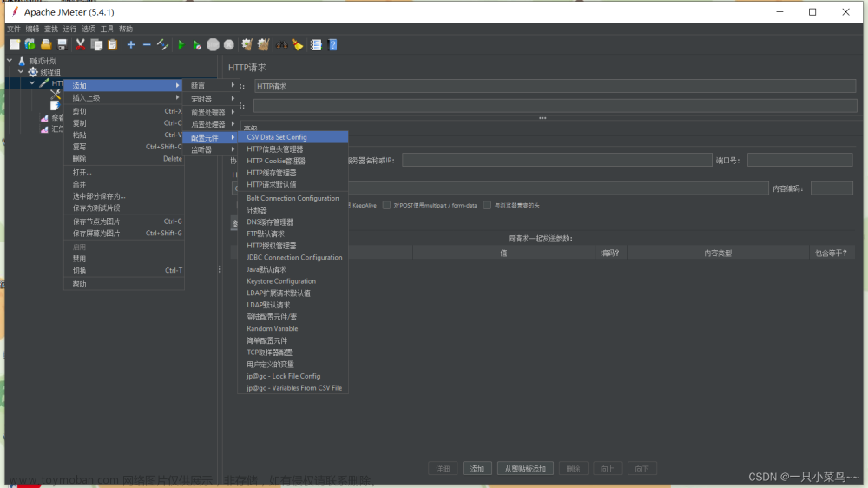Click the 向下 button
868x488 pixels.
click(x=641, y=469)
